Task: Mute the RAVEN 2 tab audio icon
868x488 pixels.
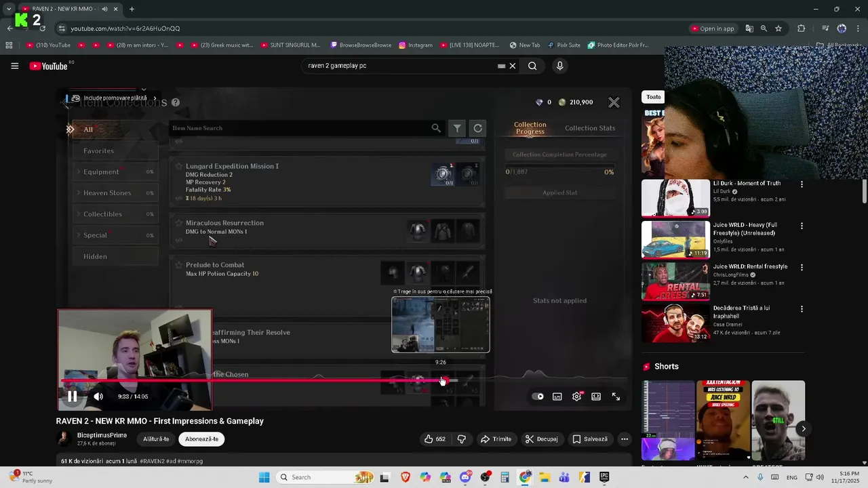Action: (104, 9)
